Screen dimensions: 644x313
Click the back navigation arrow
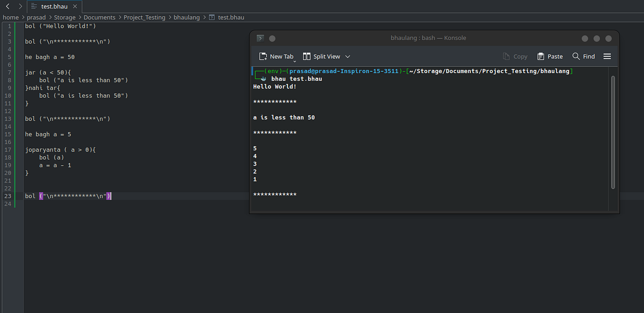[7, 6]
